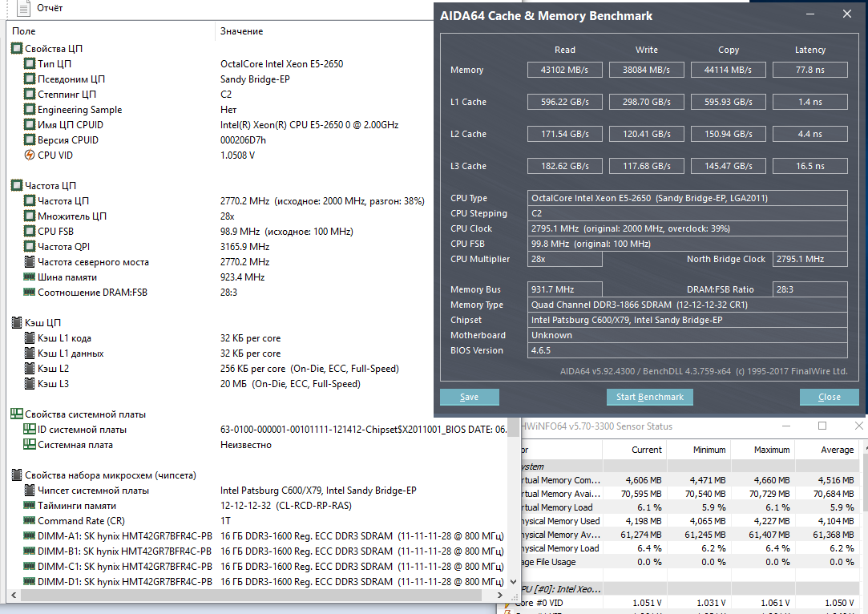Click the L1 Cache Read value 596.22 GB/s
The image size is (868, 614).
click(x=564, y=102)
